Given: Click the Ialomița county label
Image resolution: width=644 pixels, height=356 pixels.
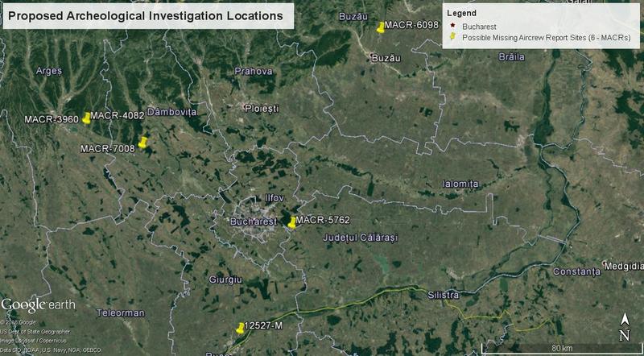Looking at the screenshot, I should [460, 184].
